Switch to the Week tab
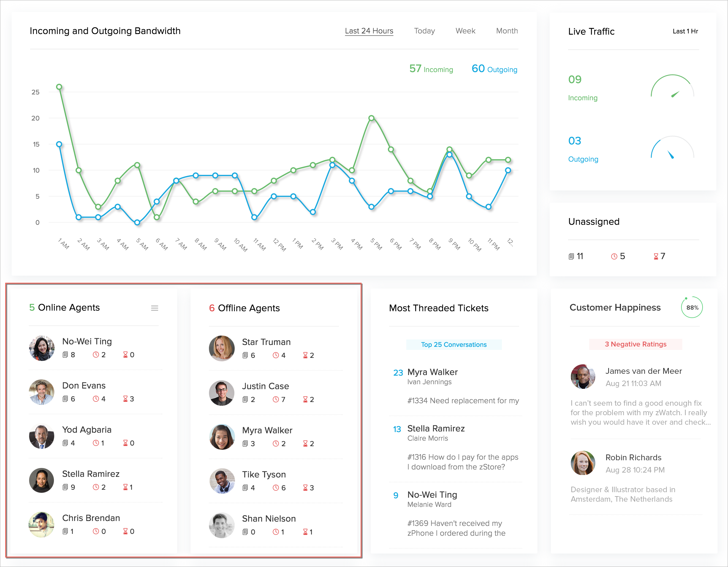Screen dimensions: 728x567 pos(465,31)
